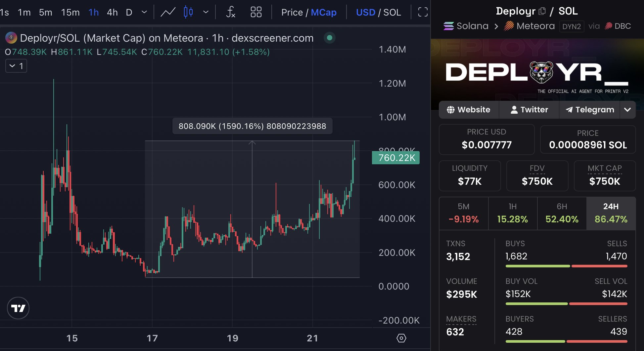The height and width of the screenshot is (351, 644).
Task: Select the 1h timeframe
Action: (x=94, y=13)
